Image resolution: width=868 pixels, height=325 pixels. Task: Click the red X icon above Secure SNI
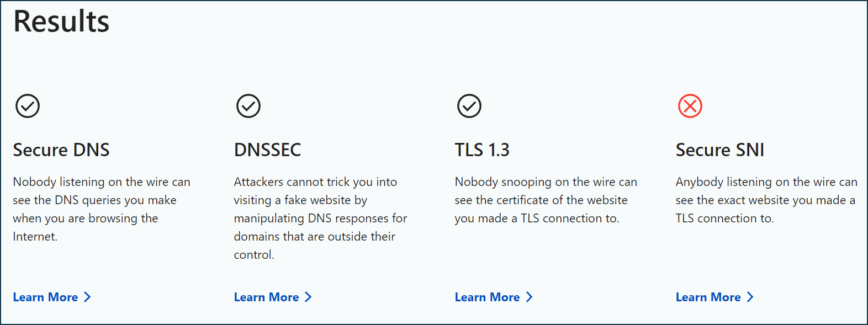coord(690,106)
